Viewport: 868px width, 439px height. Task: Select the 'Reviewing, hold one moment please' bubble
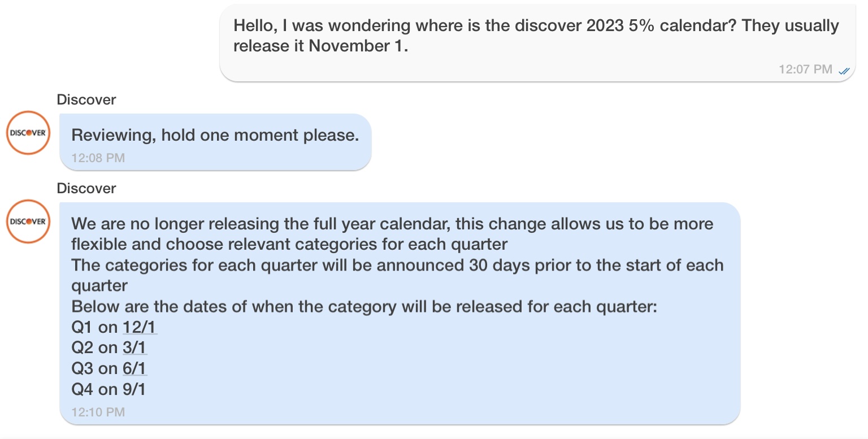215,135
